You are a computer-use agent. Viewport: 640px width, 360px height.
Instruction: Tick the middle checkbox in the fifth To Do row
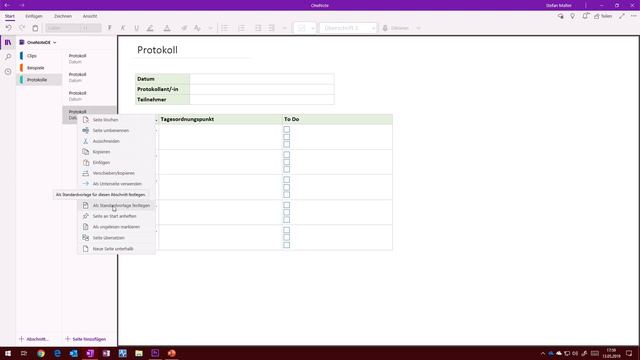tap(287, 238)
